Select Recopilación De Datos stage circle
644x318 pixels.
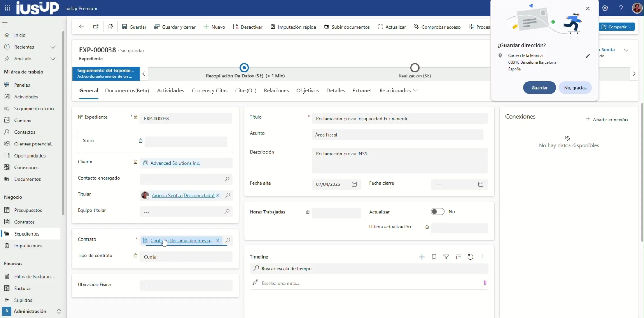[244, 68]
